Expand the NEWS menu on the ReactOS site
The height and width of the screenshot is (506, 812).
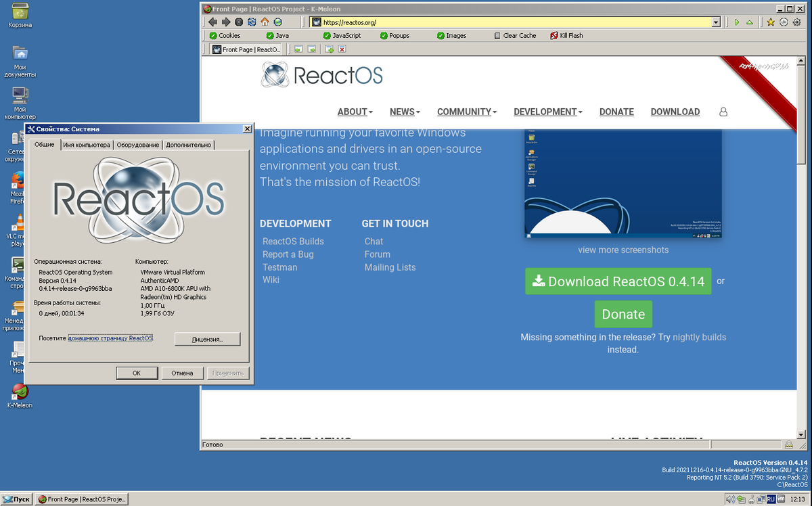pyautogui.click(x=405, y=112)
